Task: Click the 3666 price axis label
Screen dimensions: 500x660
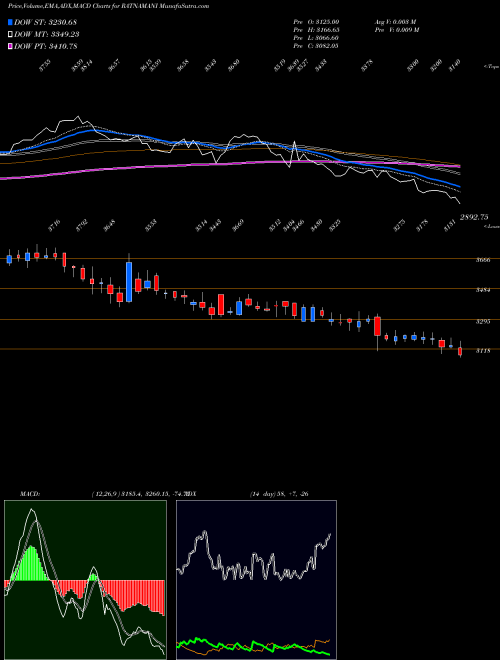Action: click(483, 260)
